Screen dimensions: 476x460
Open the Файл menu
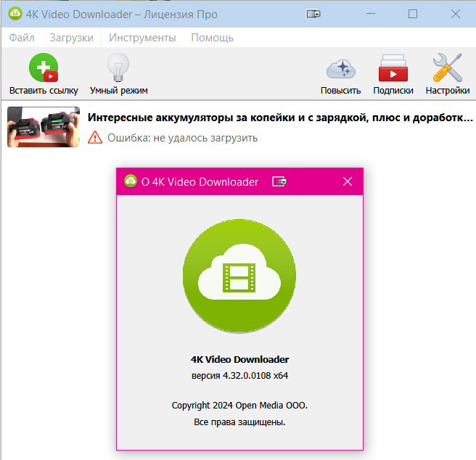(22, 38)
